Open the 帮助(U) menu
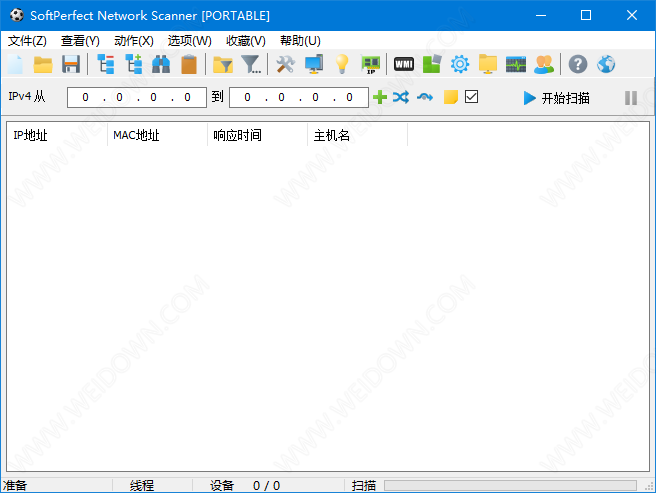 pyautogui.click(x=300, y=41)
